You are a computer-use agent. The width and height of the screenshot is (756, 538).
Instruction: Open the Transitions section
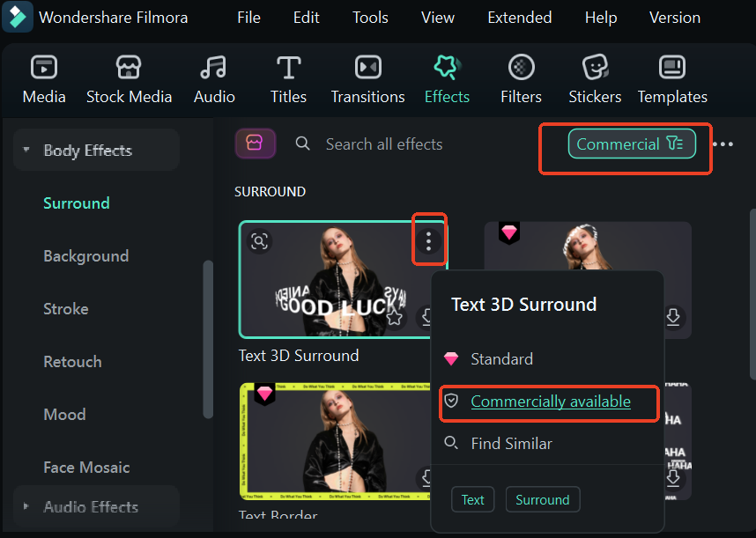tap(367, 79)
